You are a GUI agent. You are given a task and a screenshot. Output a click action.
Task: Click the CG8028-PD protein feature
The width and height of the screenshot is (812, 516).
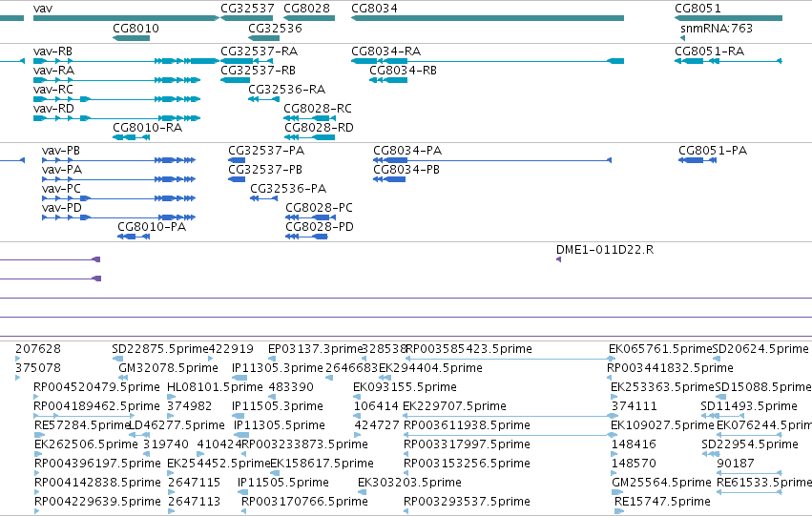pos(306,237)
